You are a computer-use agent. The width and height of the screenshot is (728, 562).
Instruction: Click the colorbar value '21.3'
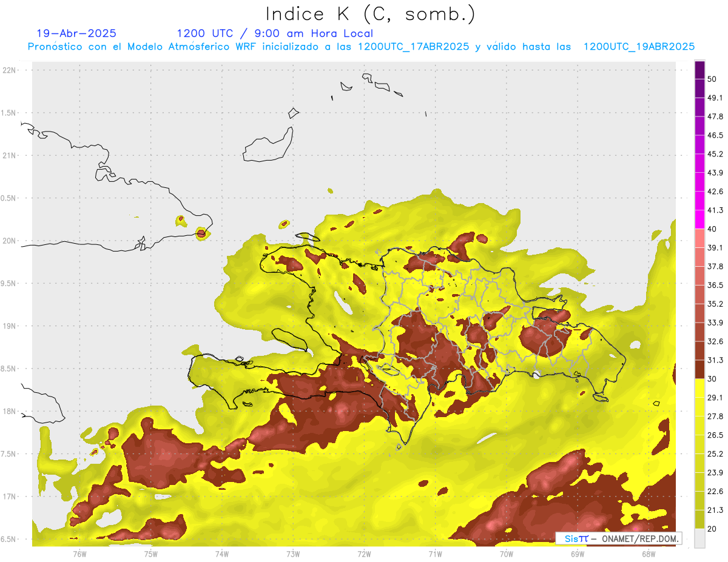tap(715, 510)
